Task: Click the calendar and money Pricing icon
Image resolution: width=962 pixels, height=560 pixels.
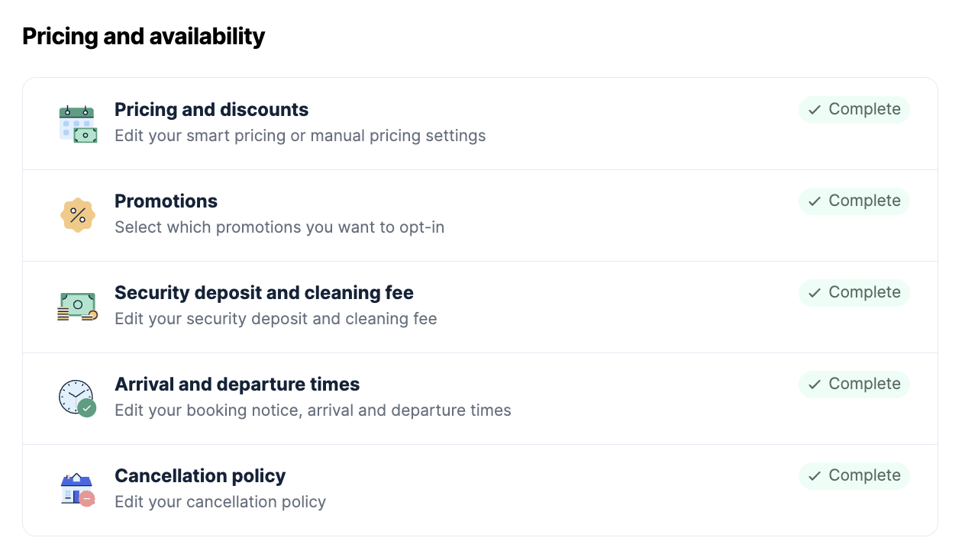Action: tap(78, 124)
